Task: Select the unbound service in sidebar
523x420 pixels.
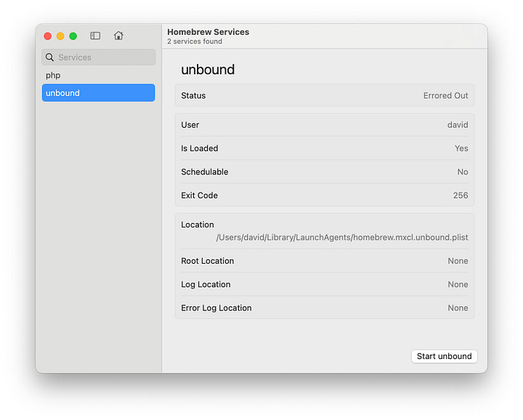Action: [98, 93]
